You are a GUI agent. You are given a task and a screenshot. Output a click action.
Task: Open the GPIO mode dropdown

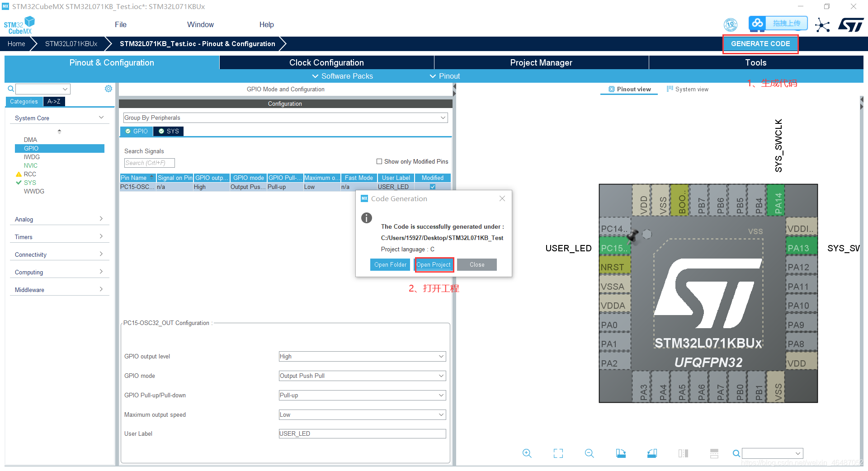pos(362,376)
